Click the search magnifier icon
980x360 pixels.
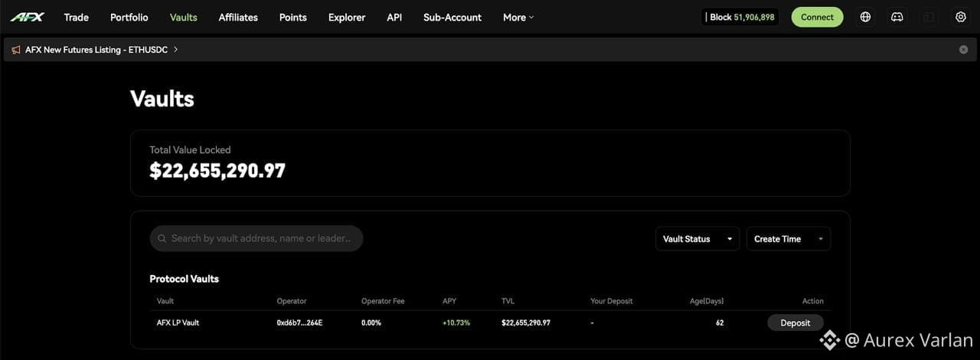pyautogui.click(x=162, y=239)
